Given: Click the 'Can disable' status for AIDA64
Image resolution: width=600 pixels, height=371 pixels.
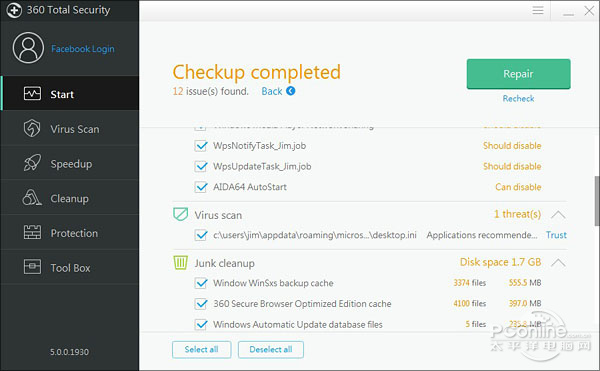Looking at the screenshot, I should [518, 187].
